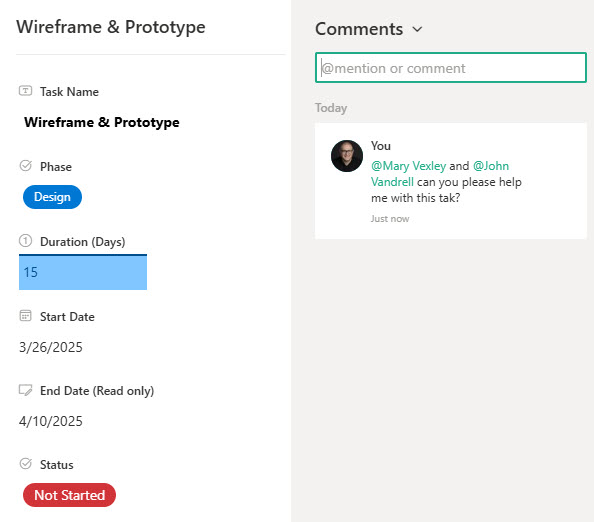
Task: Open the @Mary Vexley mention link
Action: (x=408, y=166)
